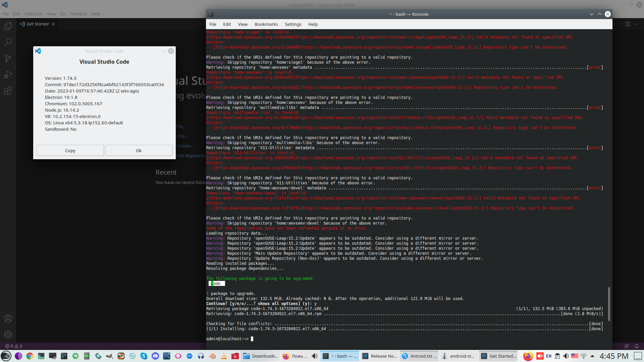The image size is (644, 362).
Task: Click the Konsole vertical scrollbar handle
Action: pos(609,303)
